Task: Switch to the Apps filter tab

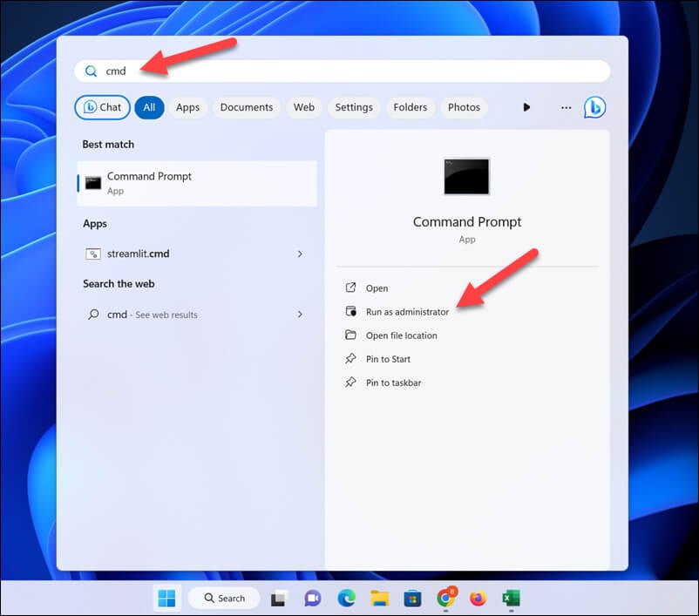Action: (x=187, y=107)
